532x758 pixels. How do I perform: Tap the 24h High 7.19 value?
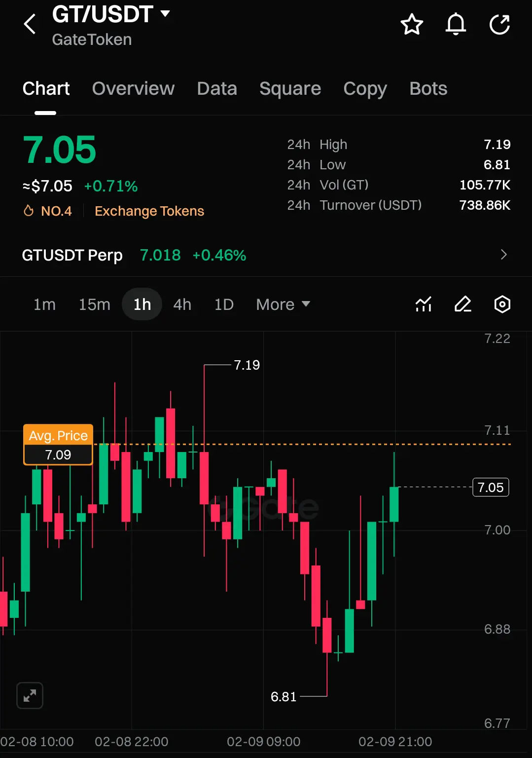tap(497, 145)
